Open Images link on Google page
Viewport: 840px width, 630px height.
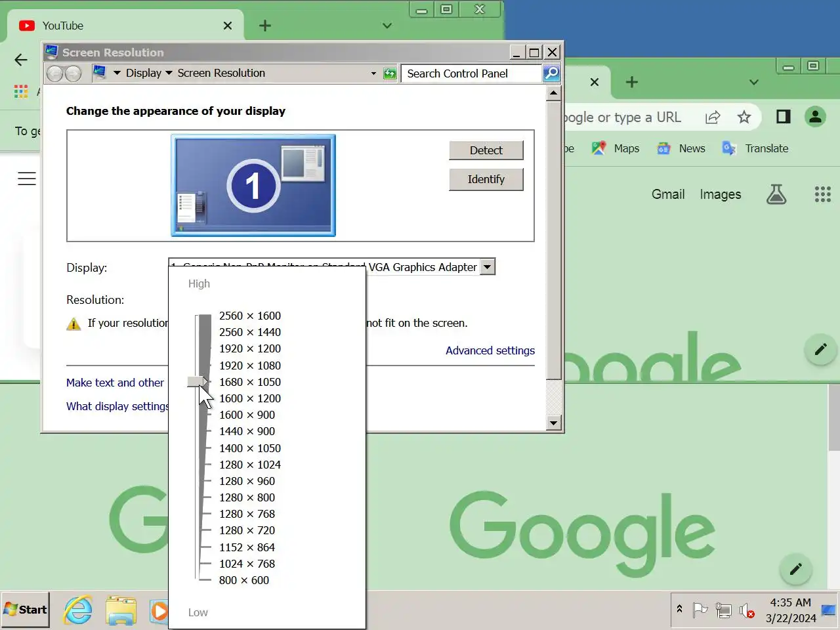(x=720, y=194)
